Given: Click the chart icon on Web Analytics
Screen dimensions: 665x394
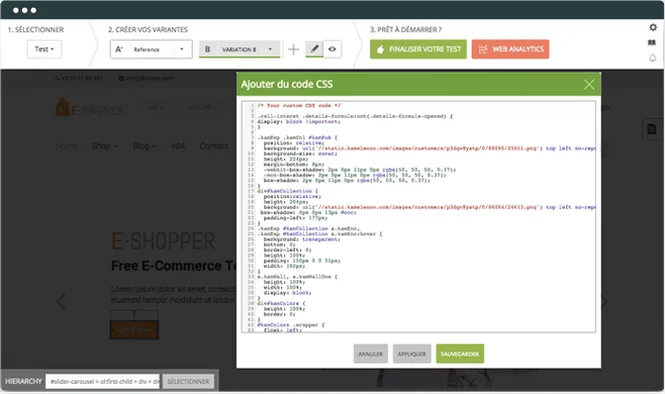Looking at the screenshot, I should click(483, 50).
